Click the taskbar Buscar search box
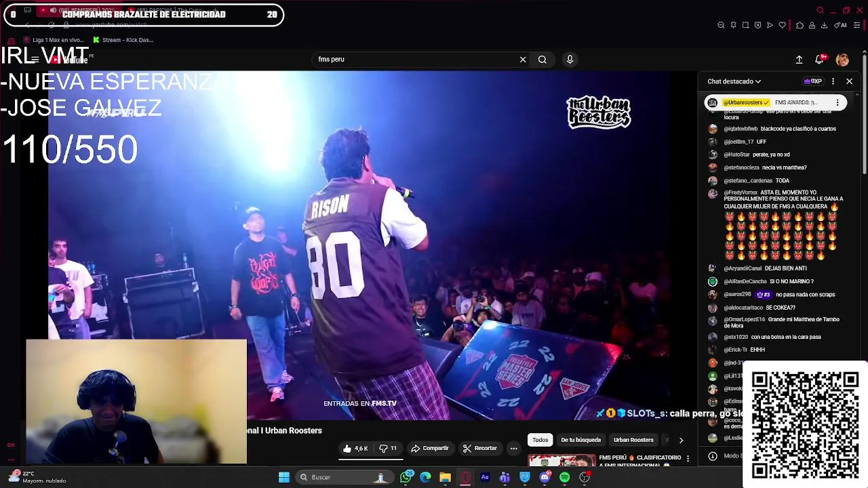The height and width of the screenshot is (488, 868). (344, 478)
